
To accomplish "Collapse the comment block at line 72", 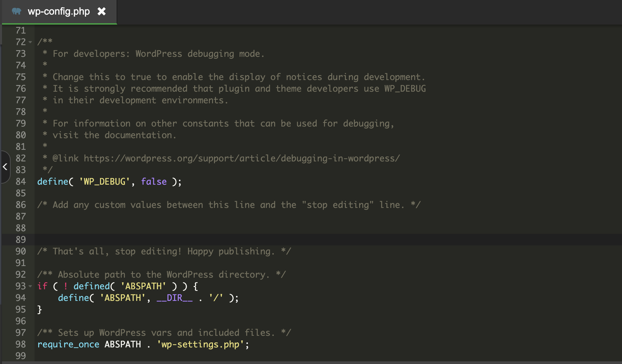I will point(30,42).
